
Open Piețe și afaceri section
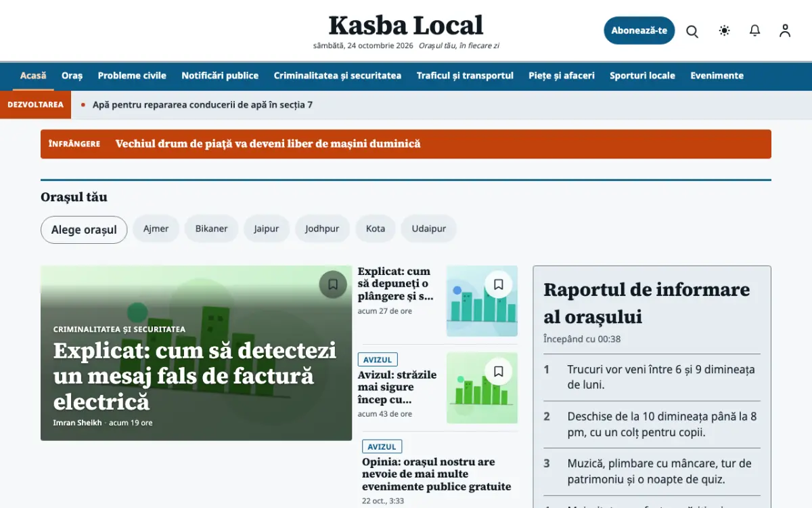click(562, 76)
